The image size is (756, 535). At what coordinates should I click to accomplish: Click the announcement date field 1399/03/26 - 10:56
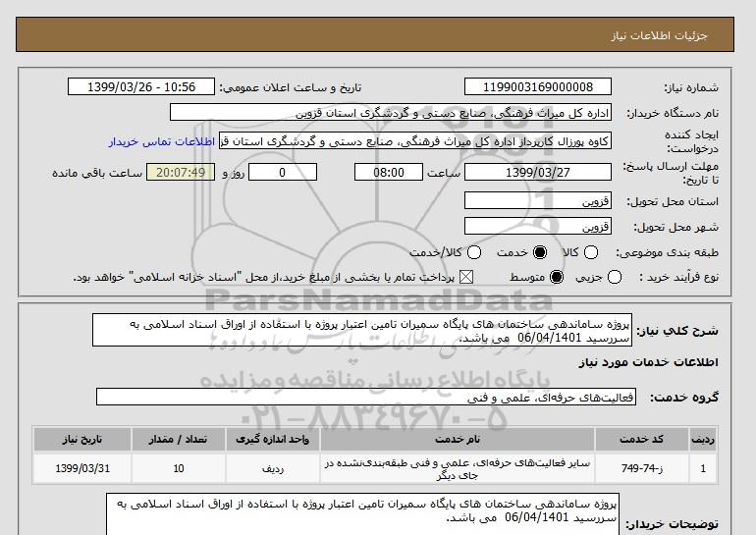pos(141,86)
